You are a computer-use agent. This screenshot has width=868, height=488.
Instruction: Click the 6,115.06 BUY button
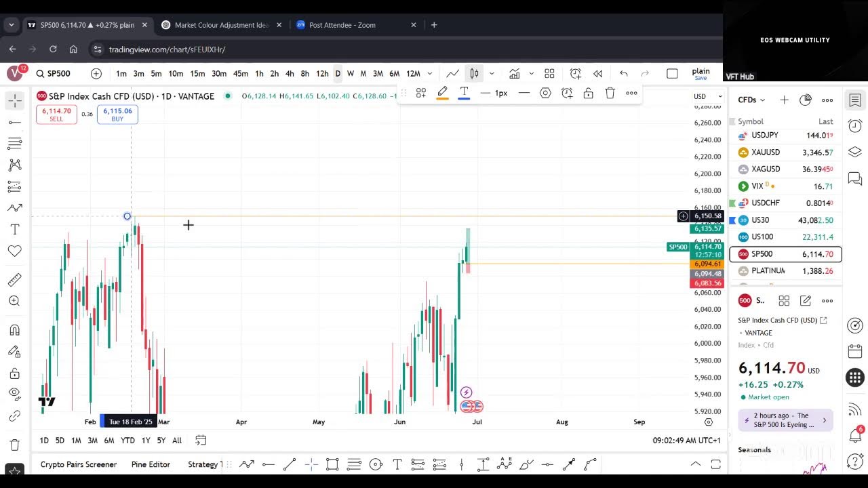click(117, 115)
